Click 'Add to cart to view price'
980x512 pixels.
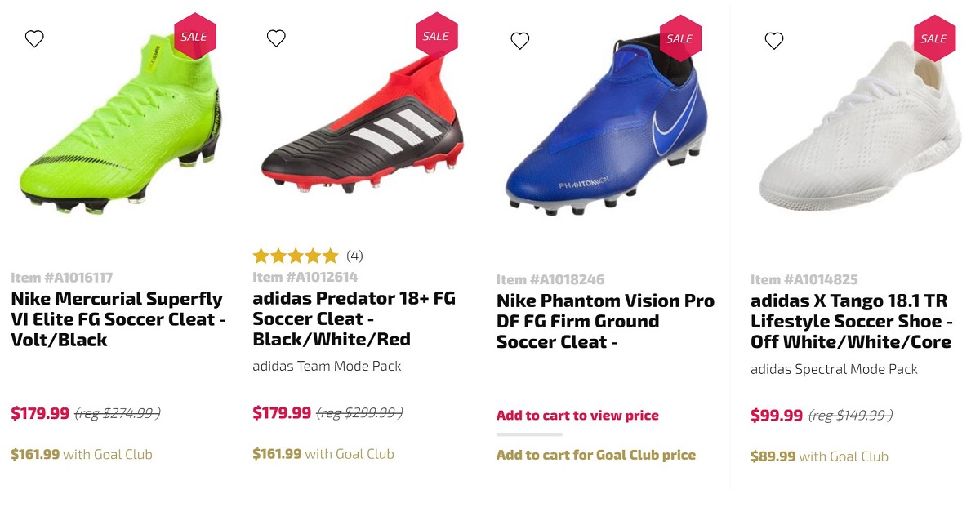click(577, 416)
